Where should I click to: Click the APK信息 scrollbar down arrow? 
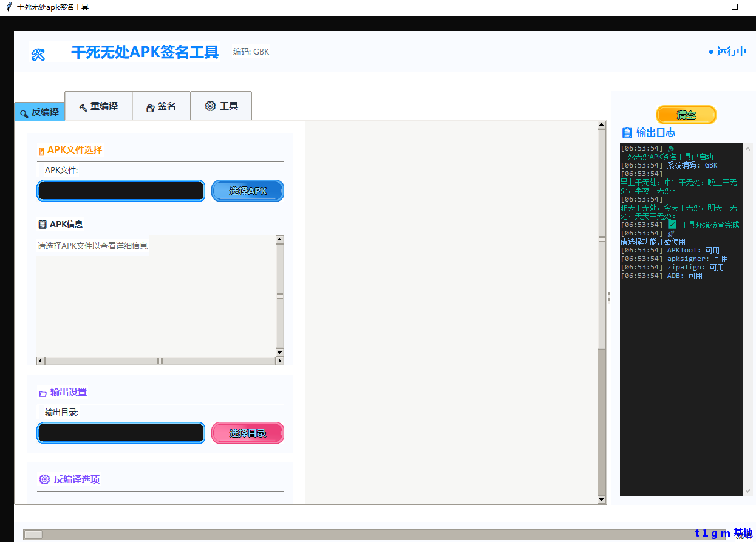pyautogui.click(x=280, y=353)
